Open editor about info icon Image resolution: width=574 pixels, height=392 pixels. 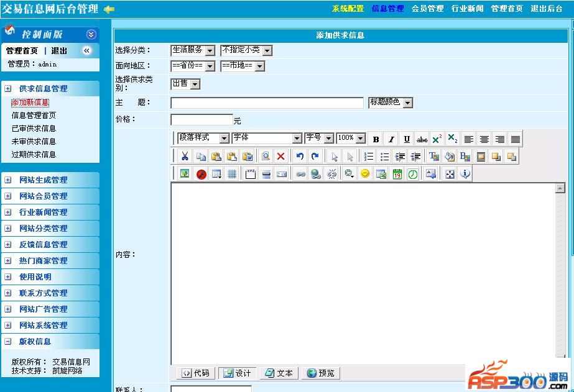[465, 174]
